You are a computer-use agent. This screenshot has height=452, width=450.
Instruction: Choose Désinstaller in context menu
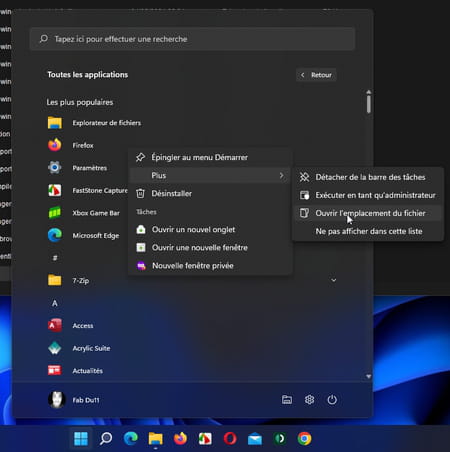(x=210, y=193)
